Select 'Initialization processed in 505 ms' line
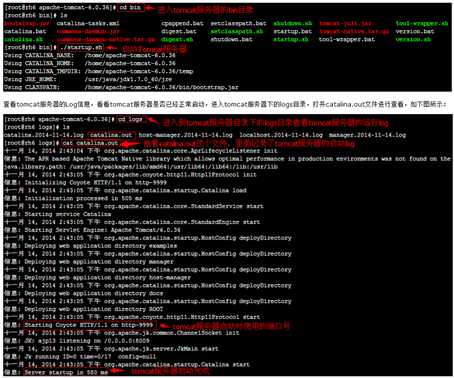Viewport: 454px width, 378px height. coord(73,198)
